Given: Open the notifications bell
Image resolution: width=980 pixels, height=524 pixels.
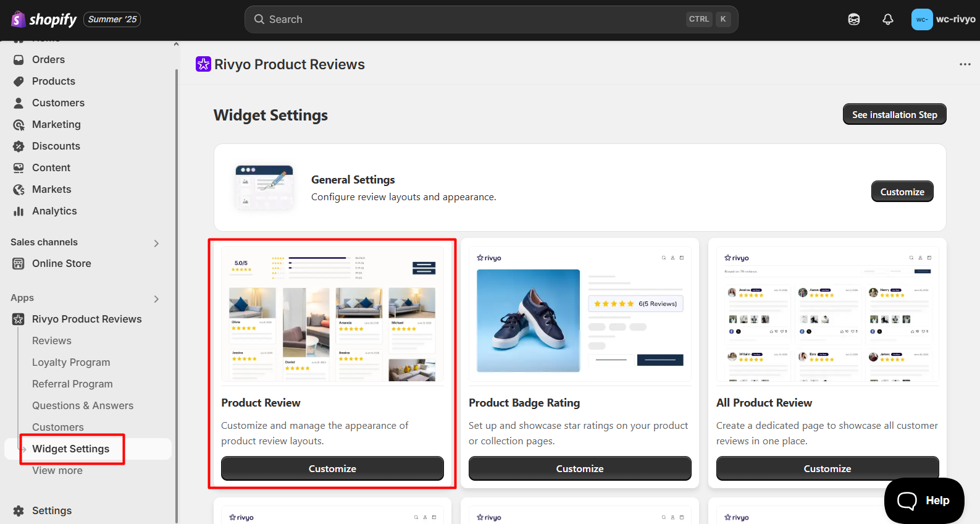Looking at the screenshot, I should coord(888,20).
